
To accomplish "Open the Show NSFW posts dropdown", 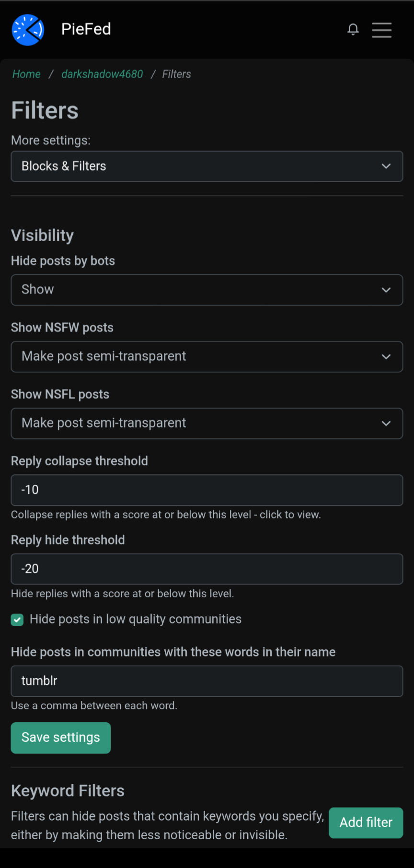I will coord(207,356).
